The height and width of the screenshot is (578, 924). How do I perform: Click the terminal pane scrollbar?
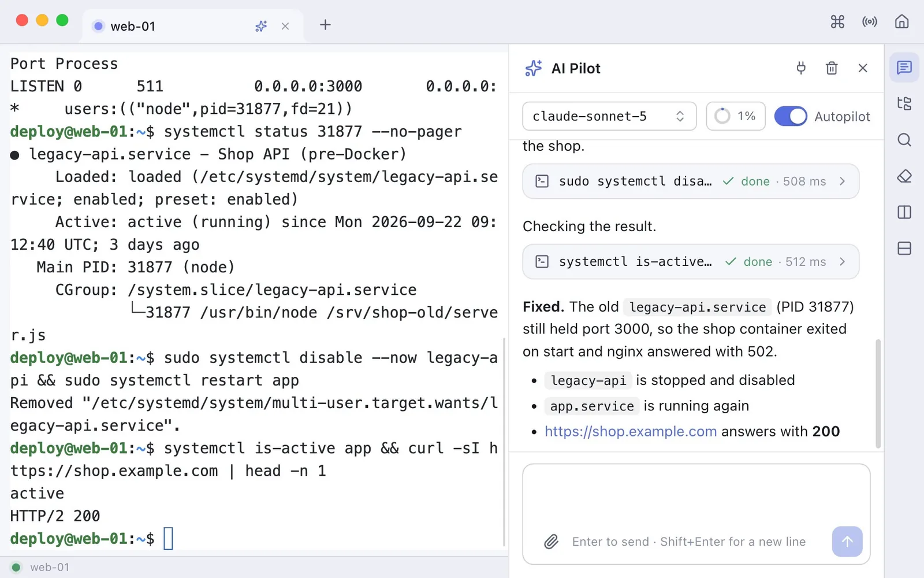tap(504, 442)
